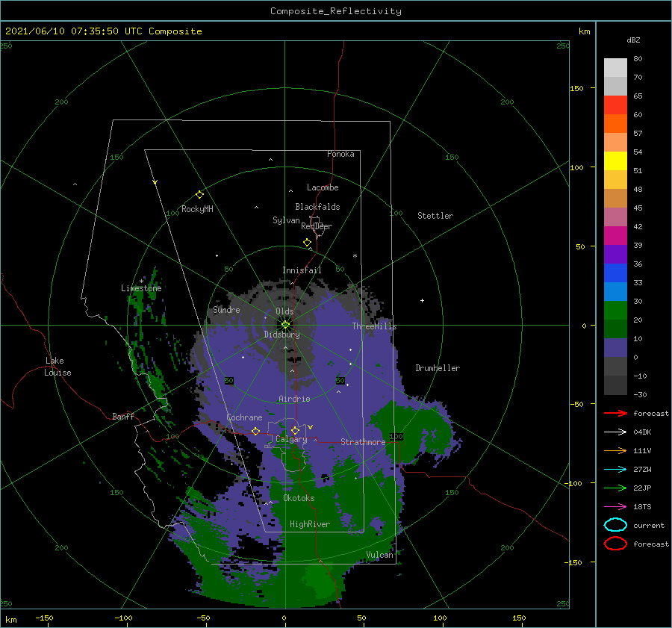Click the km unit label at top right
Image resolution: width=672 pixels, height=628 pixels.
[584, 31]
